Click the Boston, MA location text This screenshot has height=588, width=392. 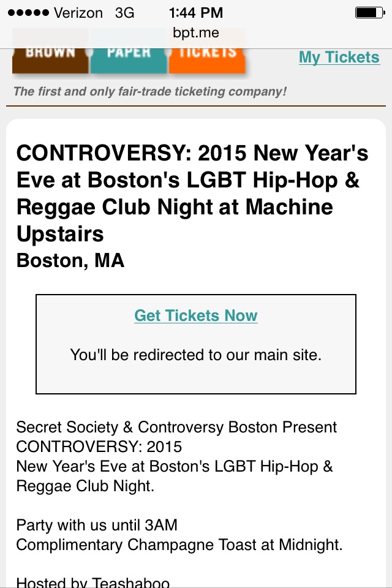click(x=70, y=260)
